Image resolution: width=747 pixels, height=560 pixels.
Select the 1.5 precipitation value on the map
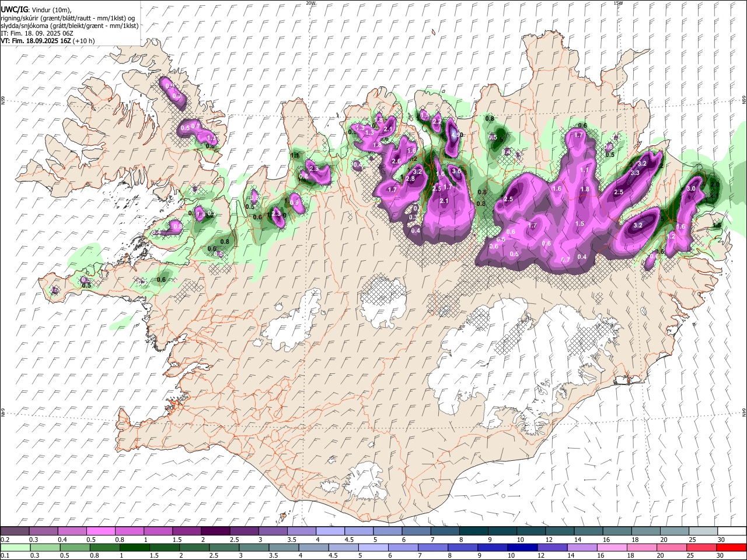580,224
